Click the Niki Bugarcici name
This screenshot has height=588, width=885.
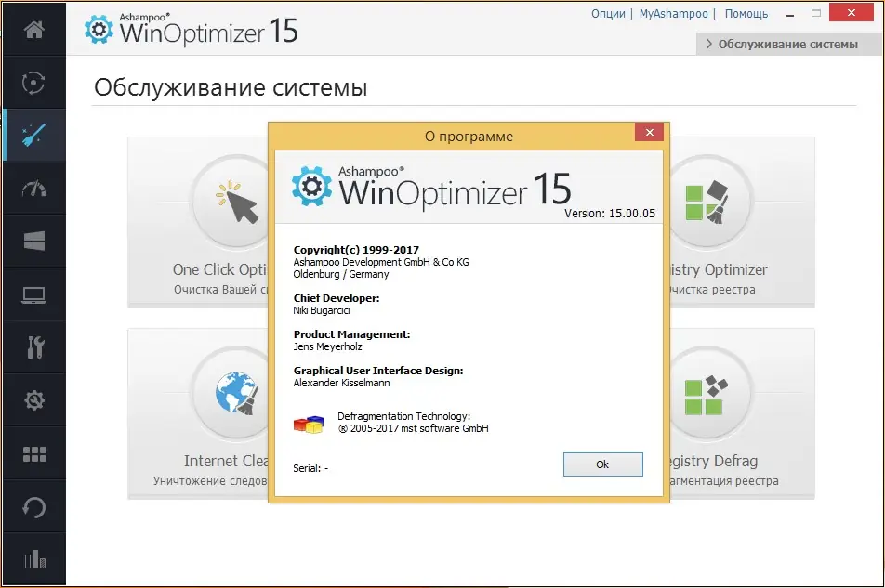(321, 310)
